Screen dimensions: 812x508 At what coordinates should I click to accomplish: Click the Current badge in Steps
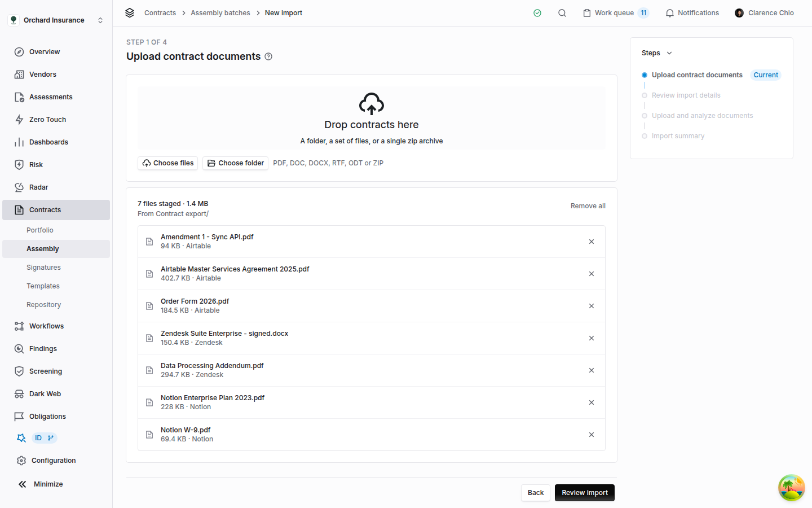(x=766, y=75)
